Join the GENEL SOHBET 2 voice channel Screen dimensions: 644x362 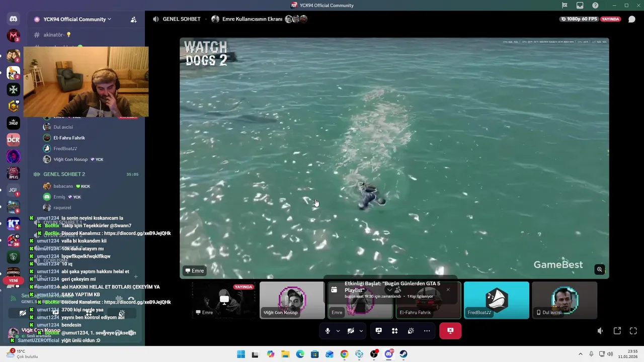(64, 174)
